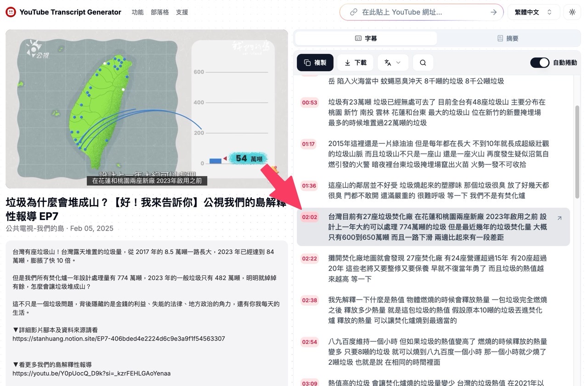
Task: Open the 支援 menu item
Action: [x=182, y=12]
